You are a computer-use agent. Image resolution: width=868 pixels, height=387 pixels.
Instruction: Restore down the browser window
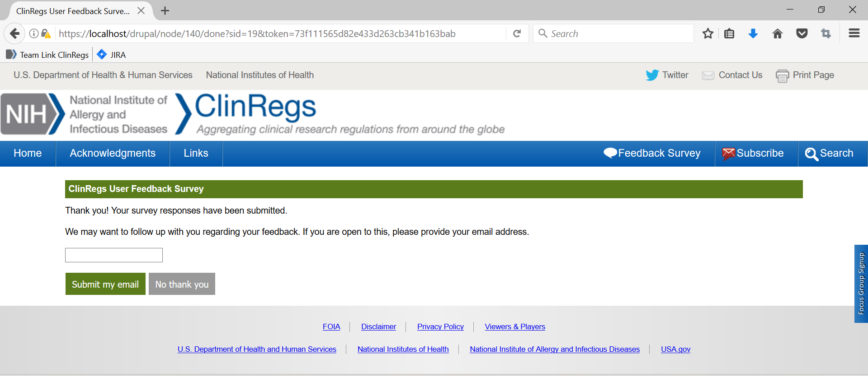pyautogui.click(x=821, y=10)
